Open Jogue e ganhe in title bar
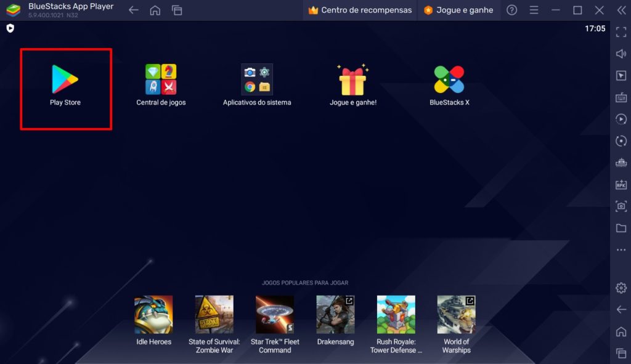This screenshot has width=631, height=364. (x=458, y=10)
